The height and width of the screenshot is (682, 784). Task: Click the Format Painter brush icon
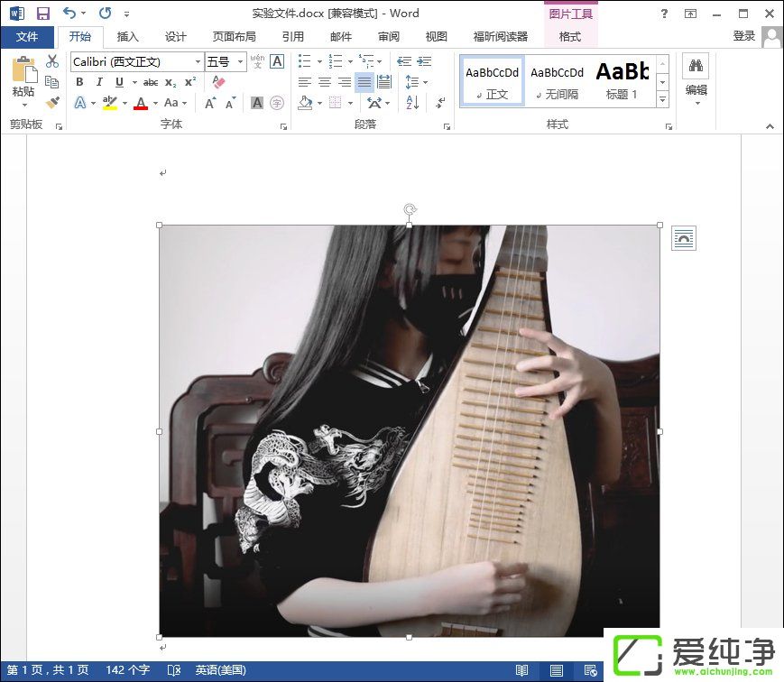click(x=52, y=104)
